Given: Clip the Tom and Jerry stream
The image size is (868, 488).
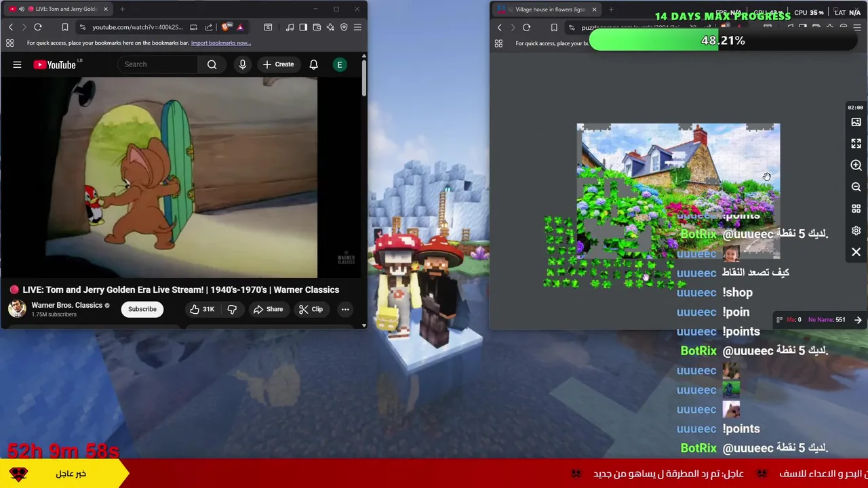Looking at the screenshot, I should tap(311, 309).
